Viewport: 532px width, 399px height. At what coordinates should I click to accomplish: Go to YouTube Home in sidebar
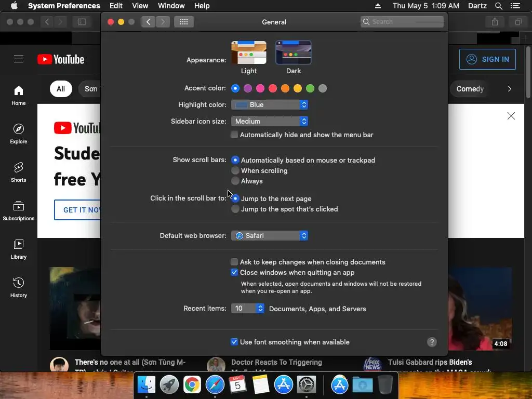[18, 96]
